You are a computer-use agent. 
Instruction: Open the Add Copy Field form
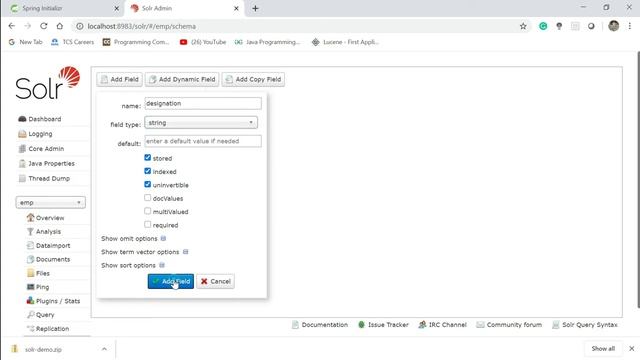coord(253,79)
